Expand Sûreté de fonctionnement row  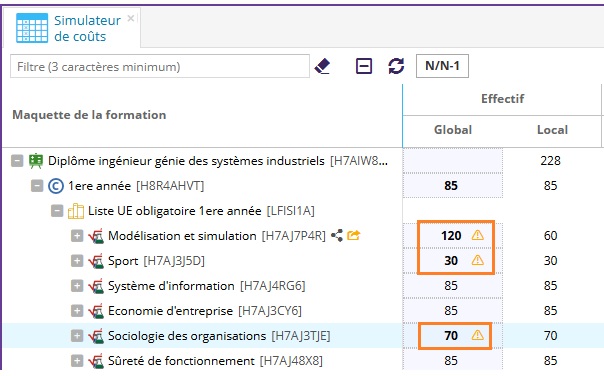77,361
